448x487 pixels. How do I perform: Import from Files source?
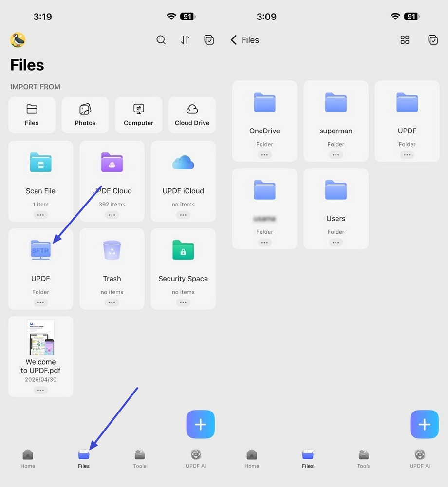32,115
